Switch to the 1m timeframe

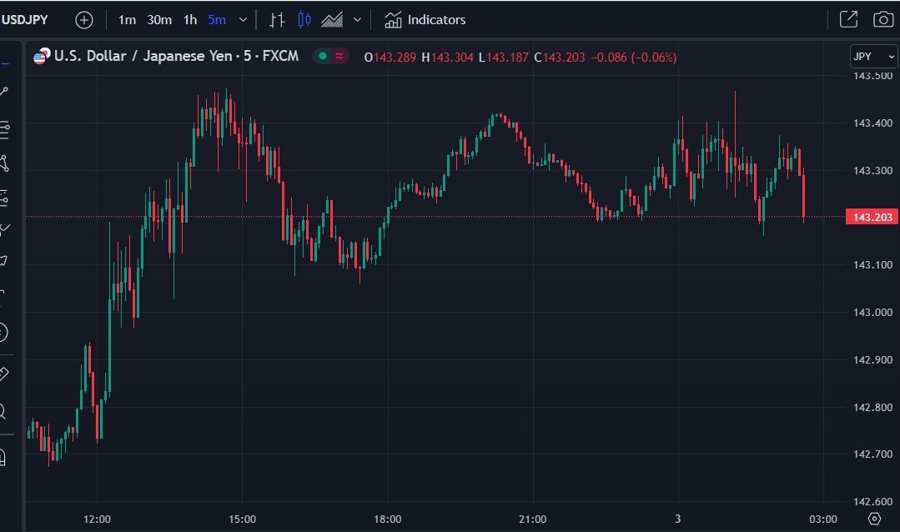[127, 20]
